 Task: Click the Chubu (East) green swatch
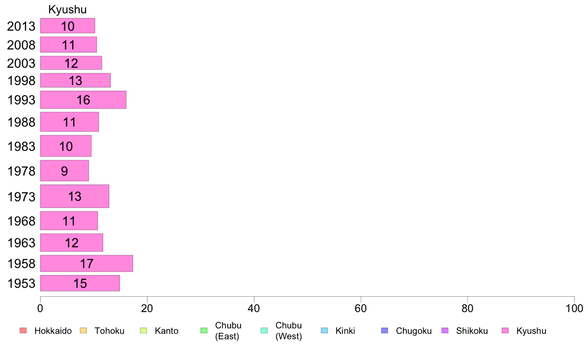204,330
